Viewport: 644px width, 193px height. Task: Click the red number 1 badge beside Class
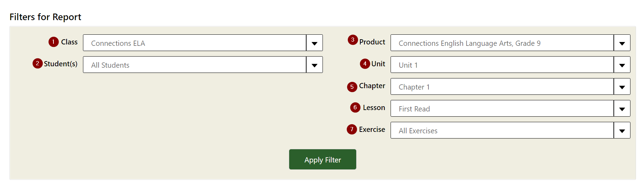53,42
